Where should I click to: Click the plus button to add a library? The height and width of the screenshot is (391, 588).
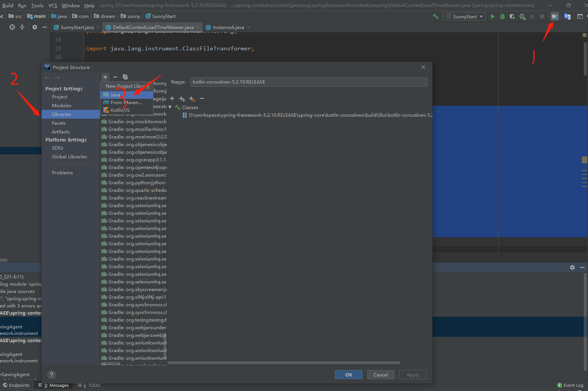point(105,77)
